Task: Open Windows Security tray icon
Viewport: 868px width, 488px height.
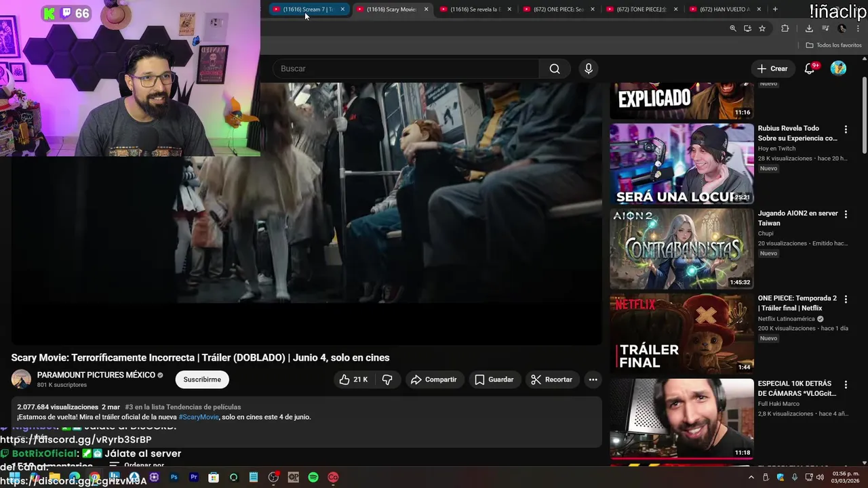Action: click(781, 477)
